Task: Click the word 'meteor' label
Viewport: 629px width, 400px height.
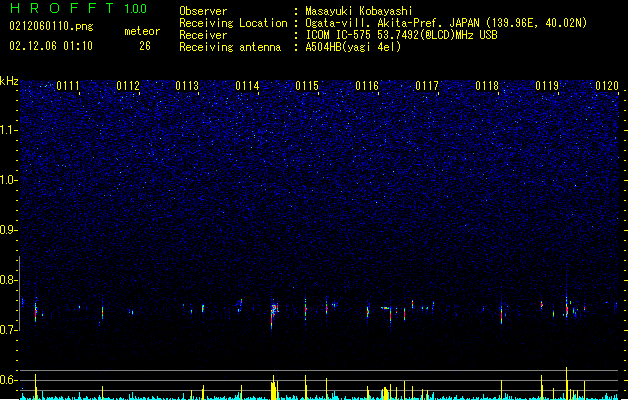Action: 142,31
